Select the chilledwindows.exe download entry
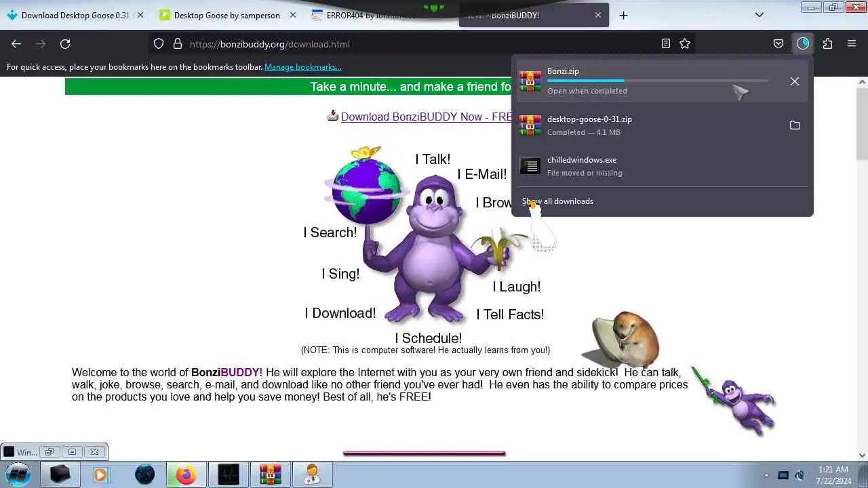 pos(663,166)
